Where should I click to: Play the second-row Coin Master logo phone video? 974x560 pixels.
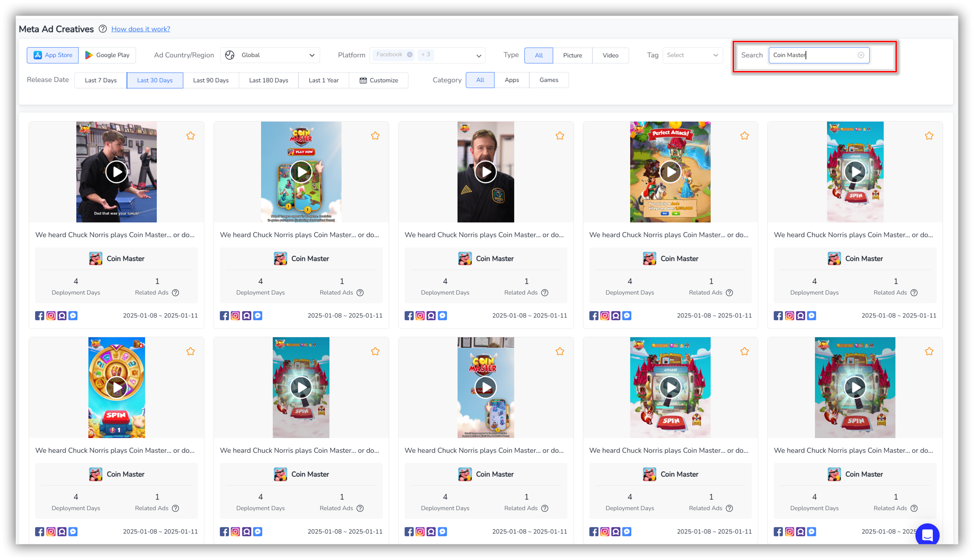[485, 388]
